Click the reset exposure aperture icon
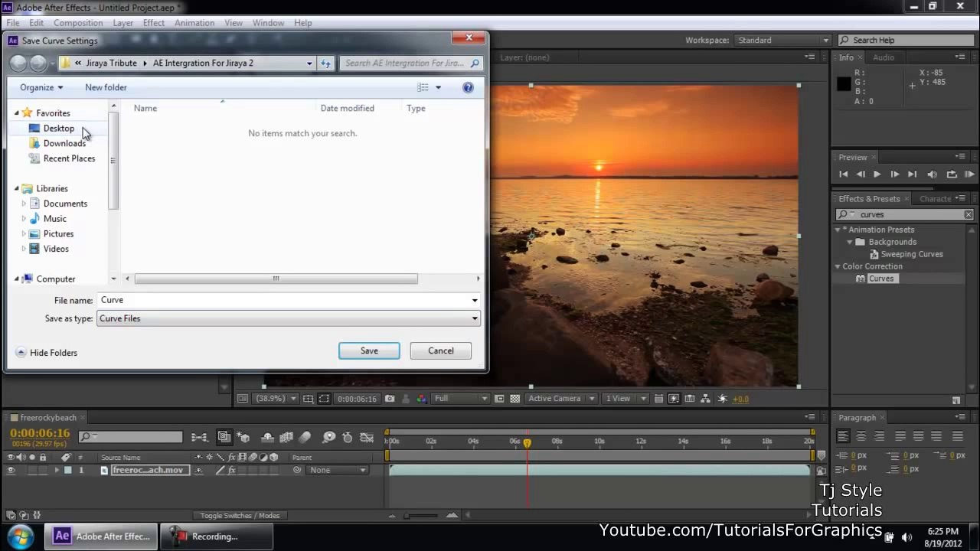Screen dimensions: 980x551 (x=723, y=399)
